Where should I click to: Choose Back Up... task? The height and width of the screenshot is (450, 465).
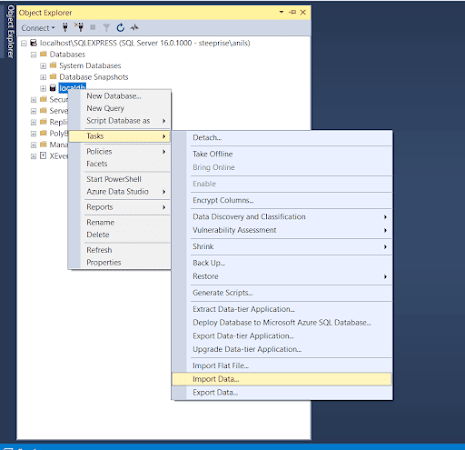point(282,263)
